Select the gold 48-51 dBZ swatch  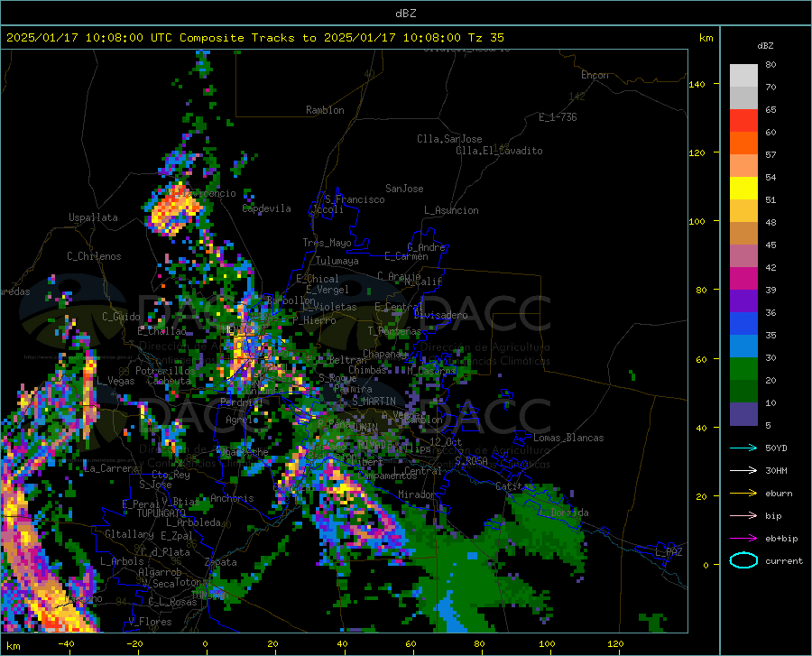click(x=743, y=211)
